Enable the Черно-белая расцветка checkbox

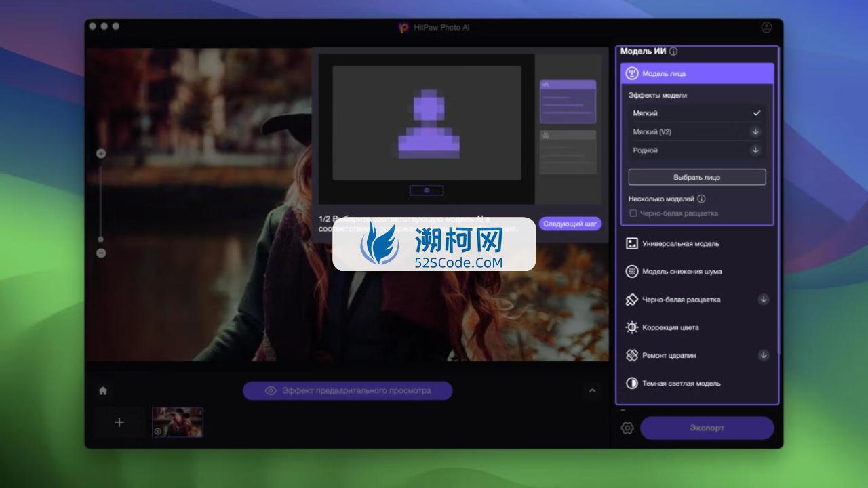click(633, 213)
